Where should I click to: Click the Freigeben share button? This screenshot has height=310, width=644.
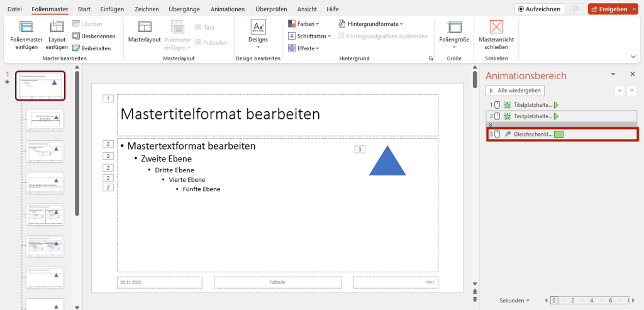609,9
